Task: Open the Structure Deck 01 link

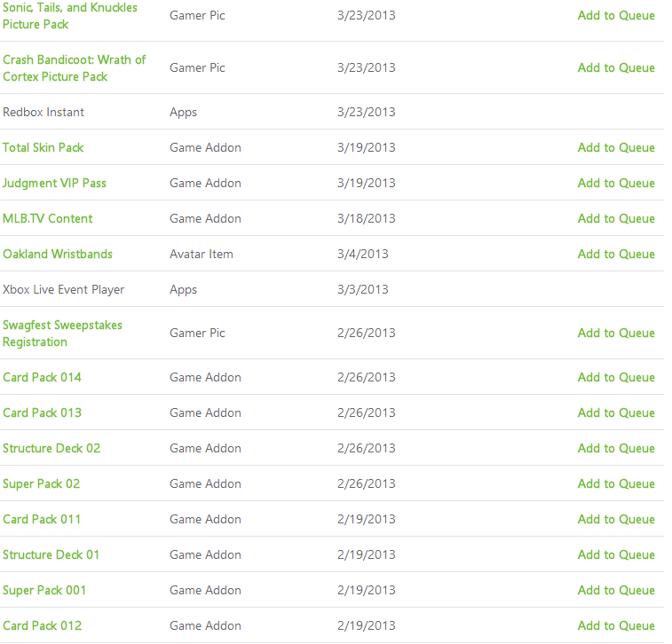Action: tap(51, 555)
